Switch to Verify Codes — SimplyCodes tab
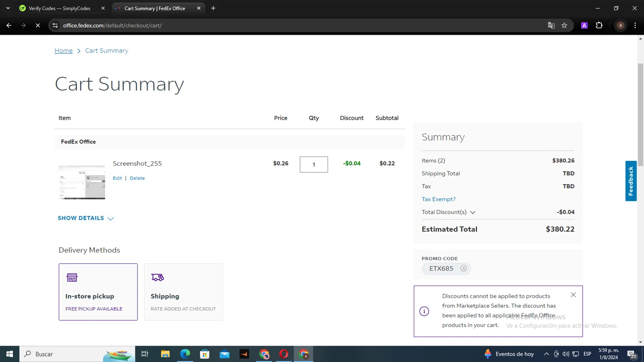644x362 pixels. click(59, 8)
